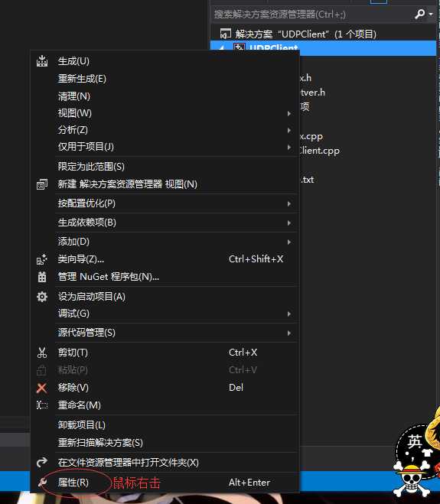Expand the 分析(Z) submenu arrow

click(289, 130)
